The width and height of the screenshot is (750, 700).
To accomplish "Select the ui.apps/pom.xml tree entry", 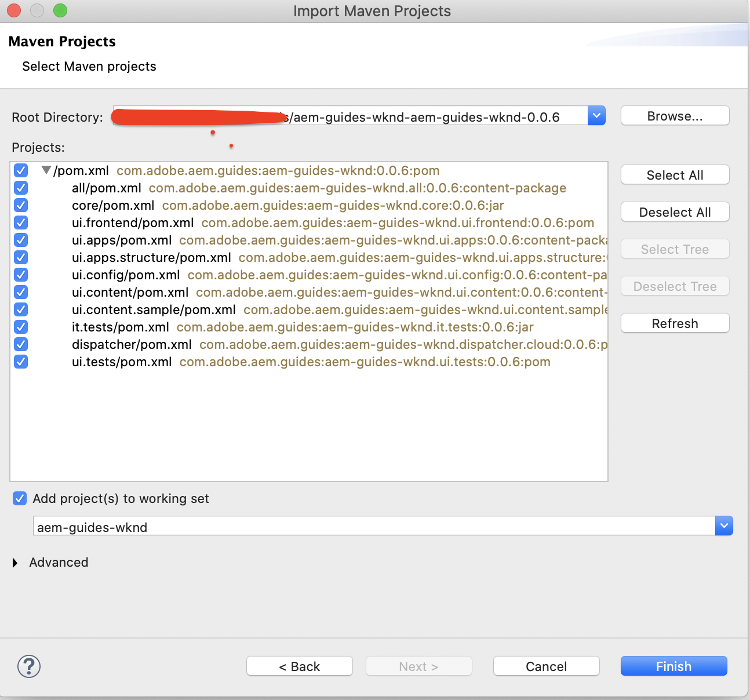I will point(122,240).
